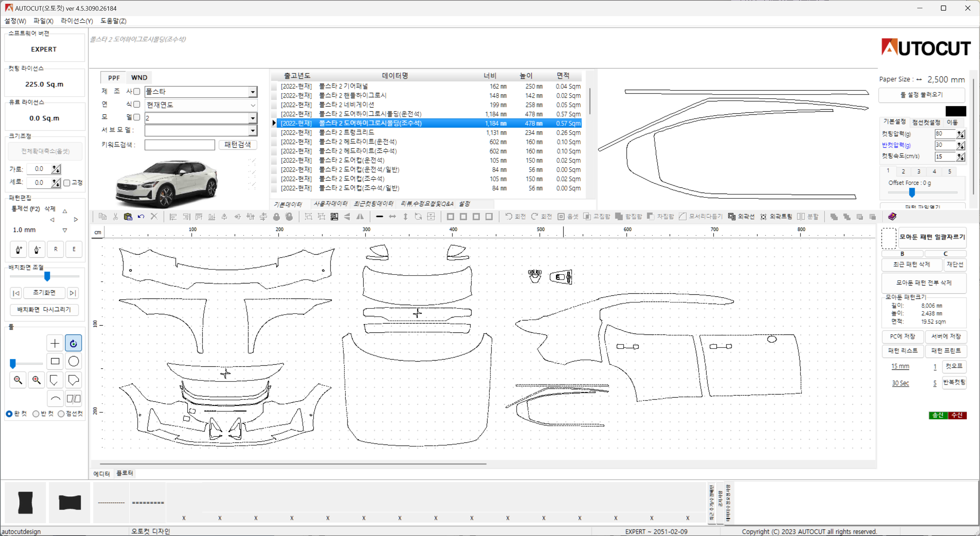Image resolution: width=980 pixels, height=536 pixels.
Task: Select the 완컷 radio button
Action: coord(9,414)
